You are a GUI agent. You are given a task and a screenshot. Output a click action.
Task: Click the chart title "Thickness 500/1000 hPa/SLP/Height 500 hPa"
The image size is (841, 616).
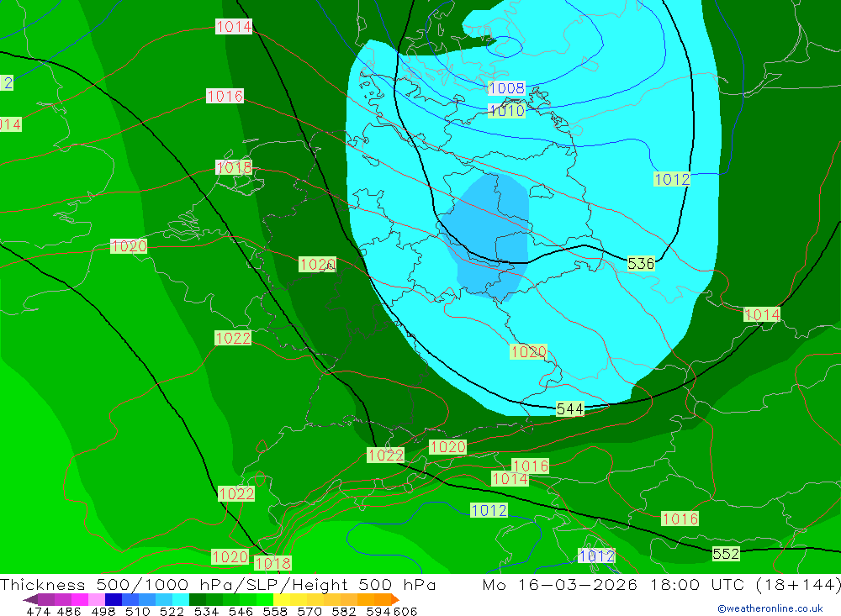point(218,584)
